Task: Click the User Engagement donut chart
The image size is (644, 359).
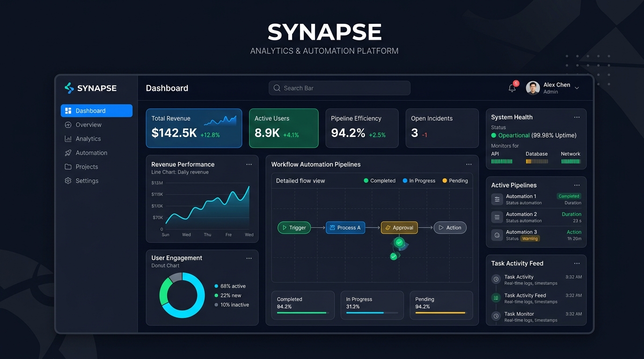Action: point(182,295)
